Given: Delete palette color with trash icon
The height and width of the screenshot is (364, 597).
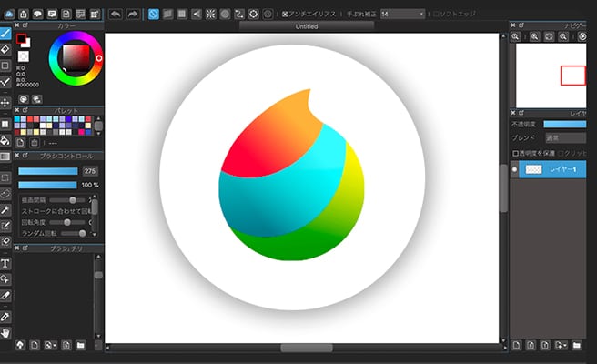Looking at the screenshot, I should click(x=35, y=143).
